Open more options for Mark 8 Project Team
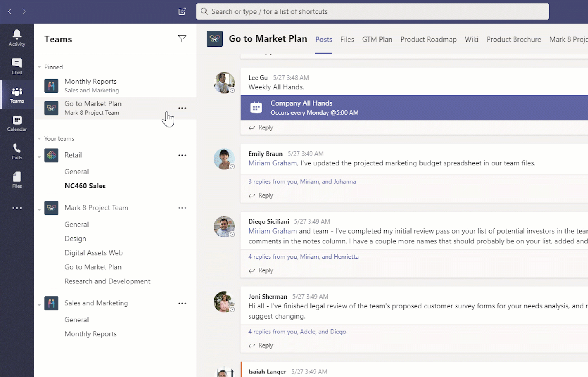The height and width of the screenshot is (377, 588). point(182,208)
